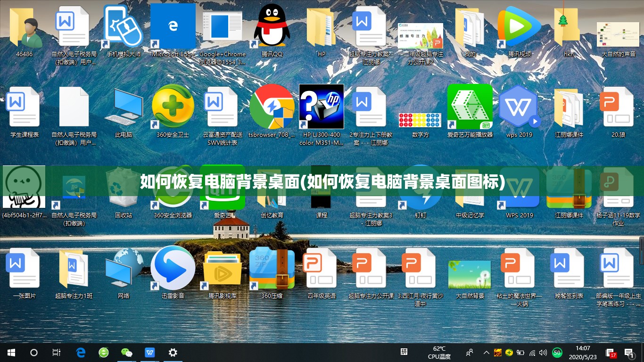Select the 360安全浏览器 shortcut
The image size is (644, 362).
(x=173, y=188)
